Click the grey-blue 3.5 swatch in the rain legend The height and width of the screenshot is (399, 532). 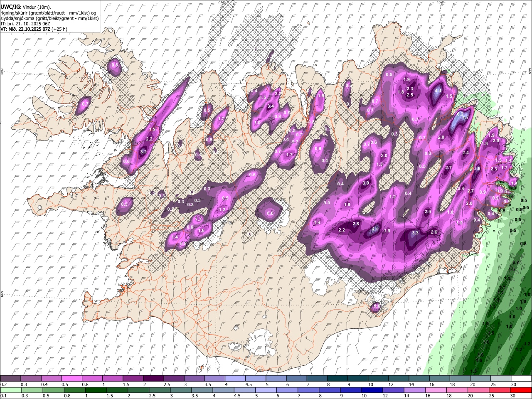pos(202,390)
